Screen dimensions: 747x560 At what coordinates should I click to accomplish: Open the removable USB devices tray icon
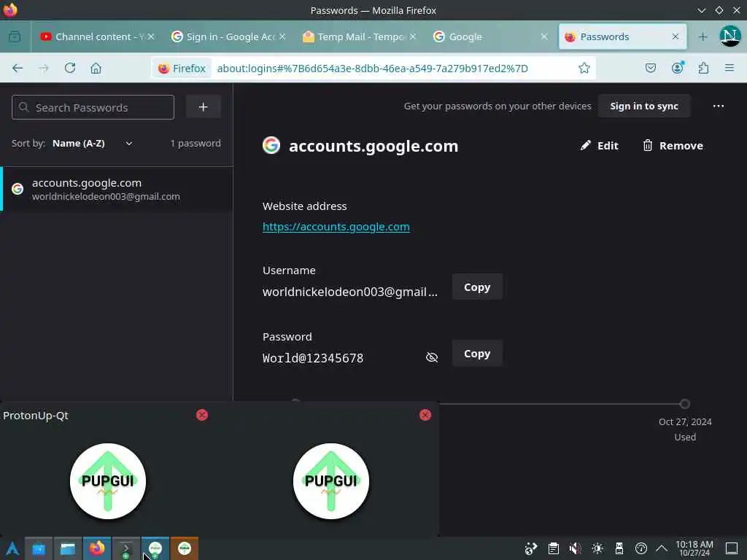tap(619, 548)
